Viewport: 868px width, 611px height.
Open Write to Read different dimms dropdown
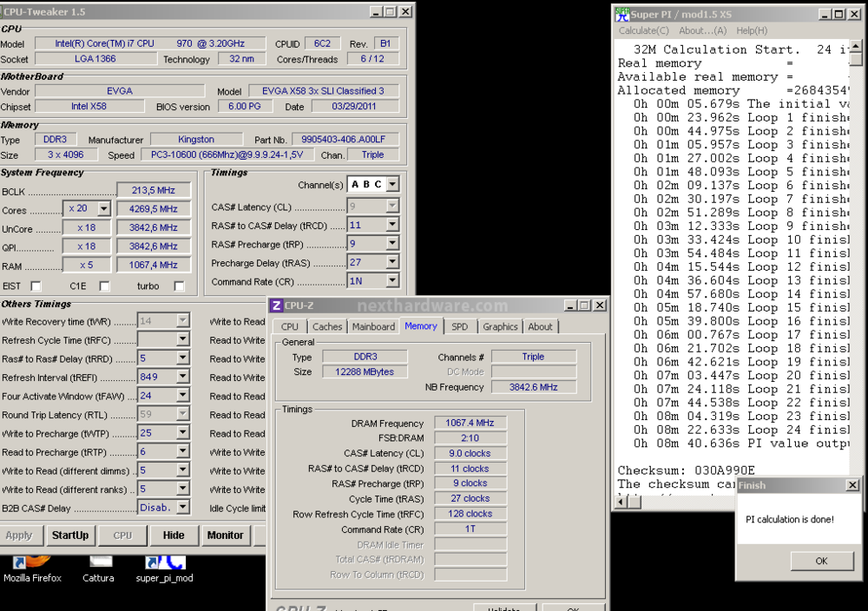182,470
